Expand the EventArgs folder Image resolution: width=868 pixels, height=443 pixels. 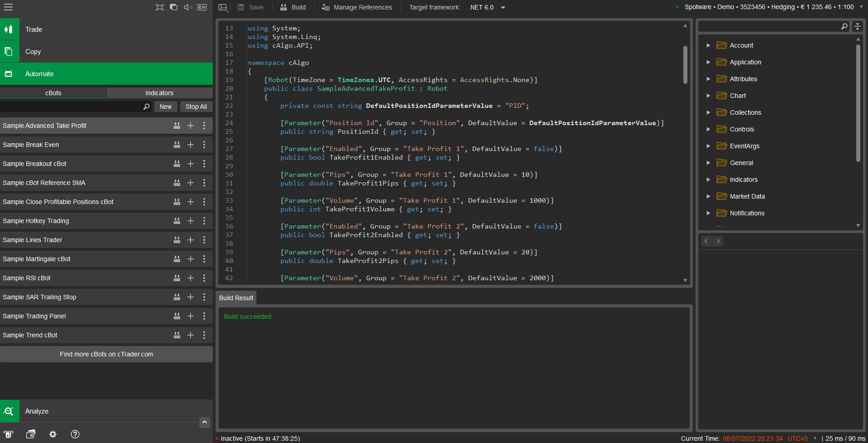tap(708, 146)
